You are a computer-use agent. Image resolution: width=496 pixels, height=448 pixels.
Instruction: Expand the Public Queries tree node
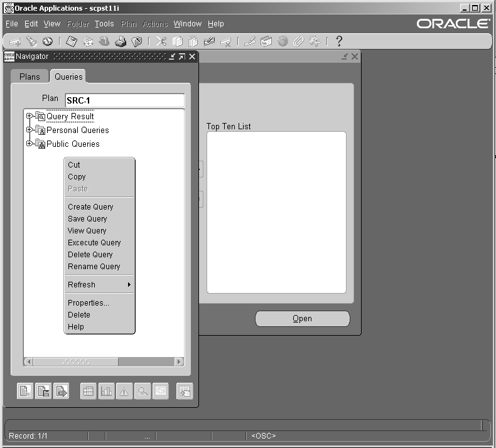coord(29,144)
